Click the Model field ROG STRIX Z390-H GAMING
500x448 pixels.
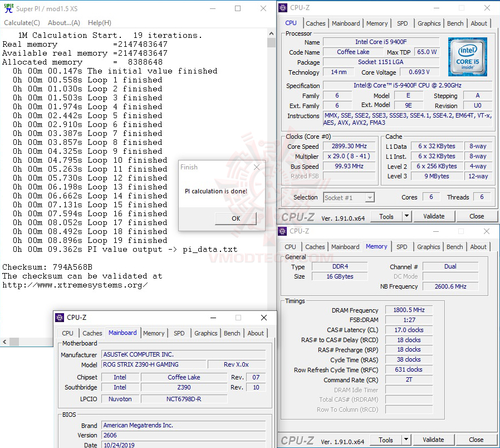pos(154,364)
